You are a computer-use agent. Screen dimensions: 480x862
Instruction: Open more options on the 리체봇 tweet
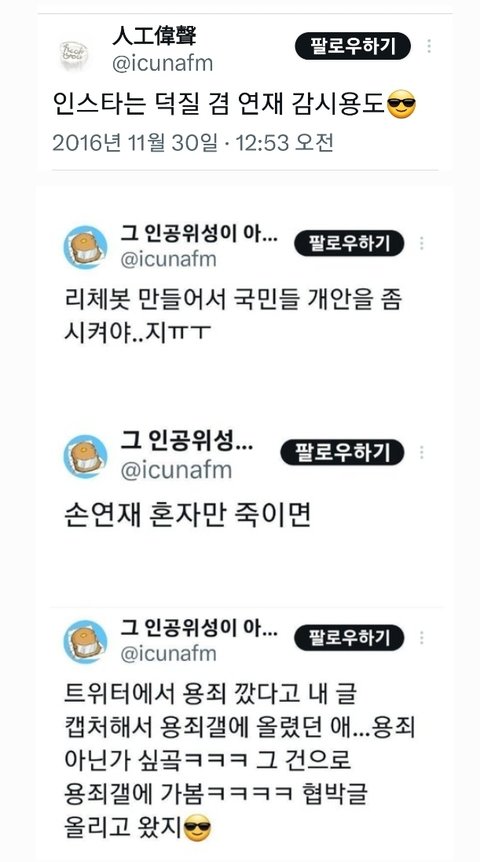[422, 243]
